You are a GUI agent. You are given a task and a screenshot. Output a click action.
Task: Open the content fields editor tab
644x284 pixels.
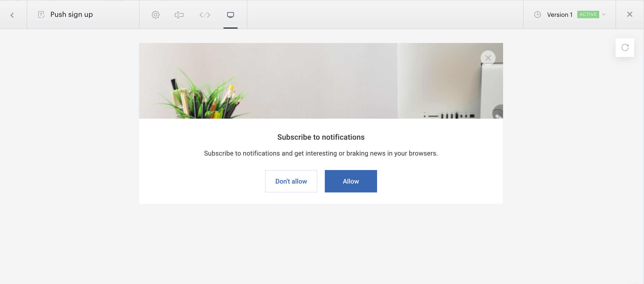coord(179,15)
